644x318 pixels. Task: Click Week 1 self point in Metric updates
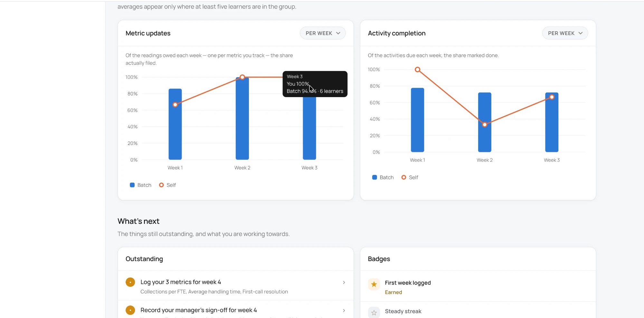pos(175,104)
